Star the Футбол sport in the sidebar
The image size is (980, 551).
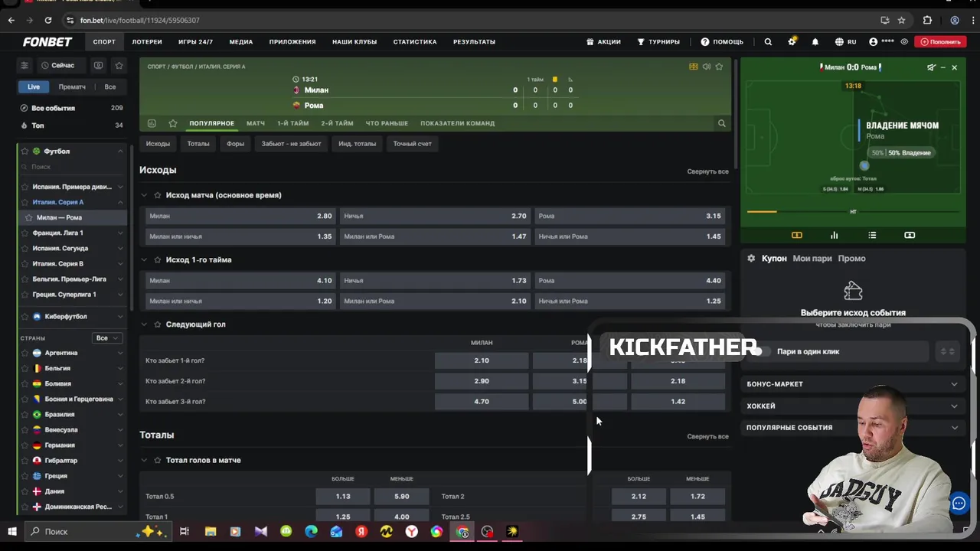point(25,152)
